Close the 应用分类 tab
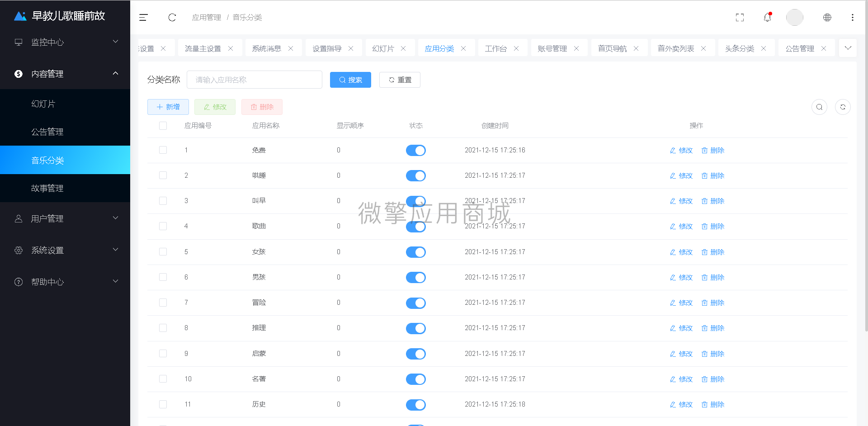The image size is (868, 426). 463,48
